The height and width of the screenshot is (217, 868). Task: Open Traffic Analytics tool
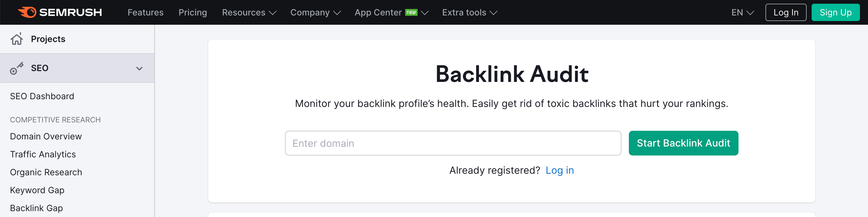[43, 154]
